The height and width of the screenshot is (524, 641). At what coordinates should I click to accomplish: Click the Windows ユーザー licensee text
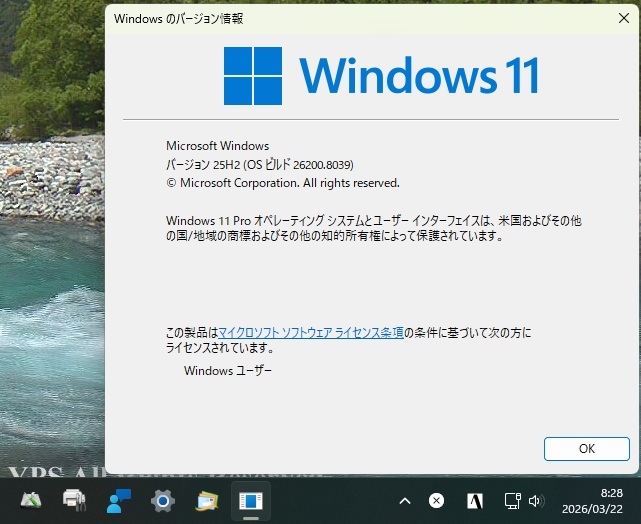click(228, 371)
